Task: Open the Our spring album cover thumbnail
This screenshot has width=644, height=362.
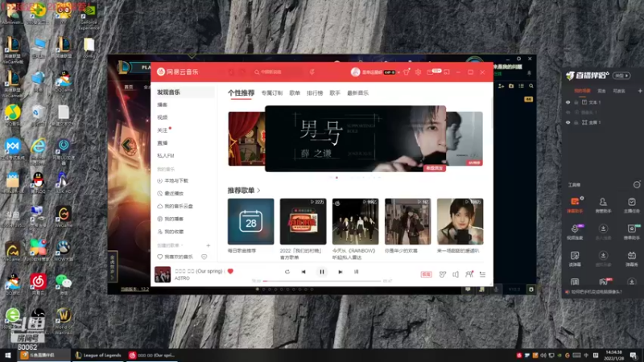Action: (163, 274)
